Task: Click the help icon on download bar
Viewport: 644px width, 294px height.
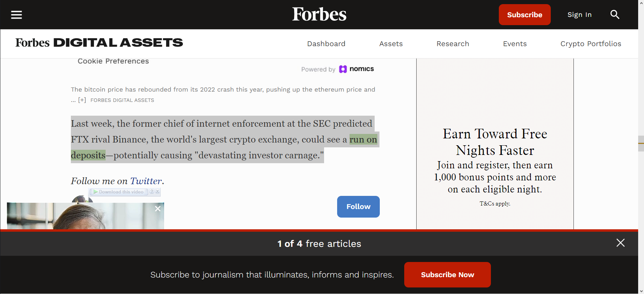Action: (152, 191)
